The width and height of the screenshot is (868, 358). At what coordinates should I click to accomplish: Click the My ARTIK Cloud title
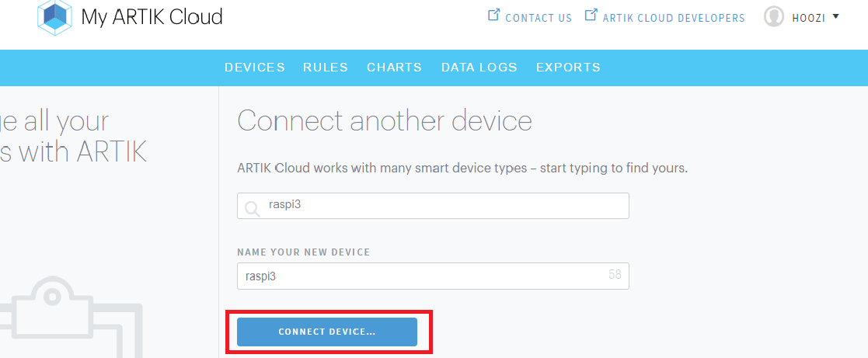(x=152, y=17)
